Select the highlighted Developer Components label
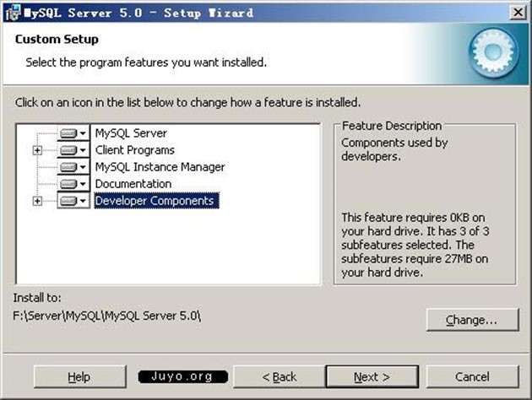 (155, 201)
